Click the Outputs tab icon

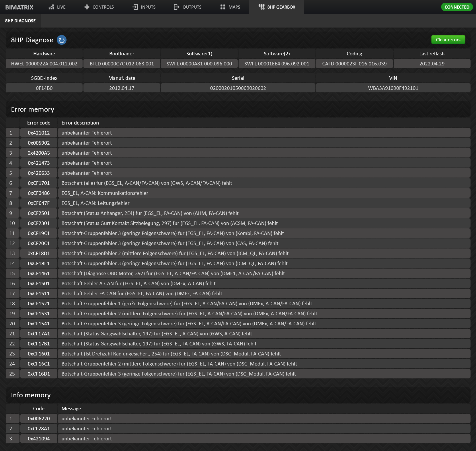177,7
